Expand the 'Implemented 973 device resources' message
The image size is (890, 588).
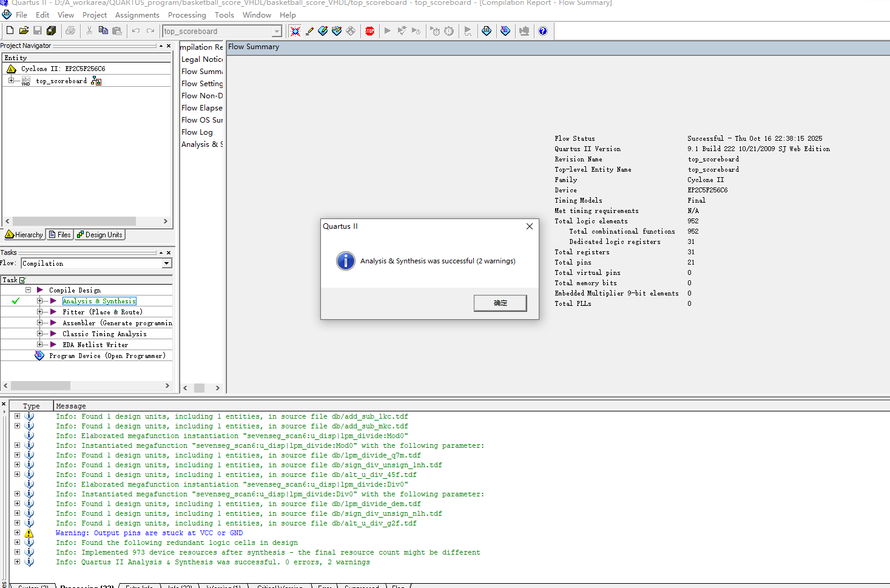tap(17, 552)
